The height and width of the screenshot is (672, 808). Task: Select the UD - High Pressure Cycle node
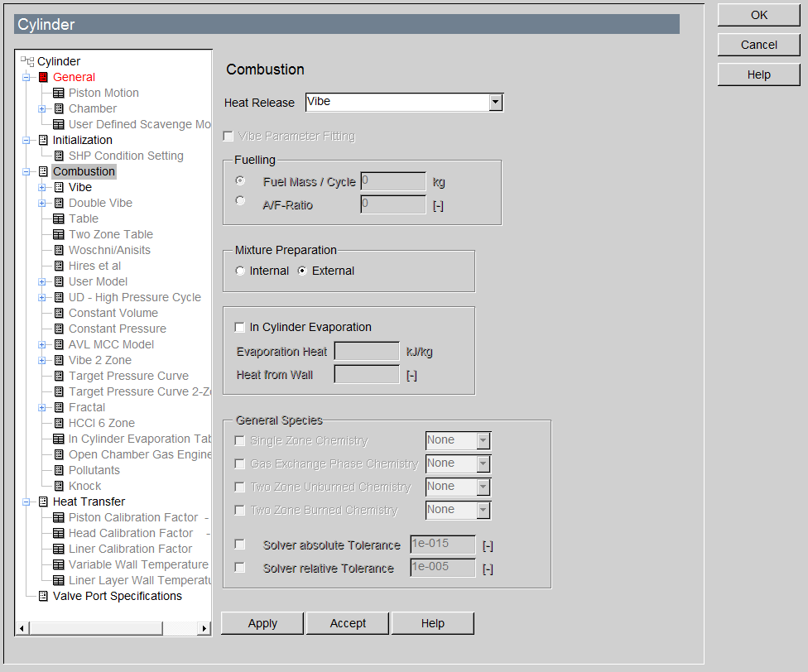coord(134,298)
